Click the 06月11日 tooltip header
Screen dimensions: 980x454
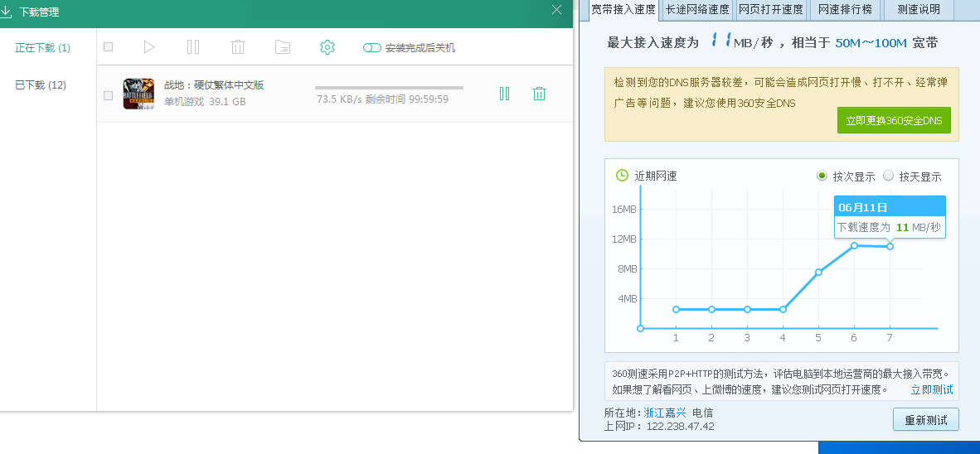click(890, 207)
